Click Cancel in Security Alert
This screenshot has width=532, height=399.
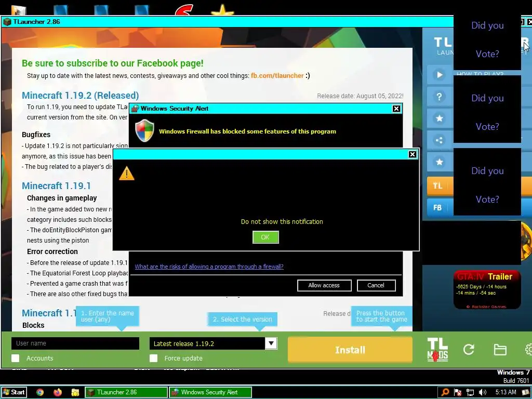coord(376,285)
